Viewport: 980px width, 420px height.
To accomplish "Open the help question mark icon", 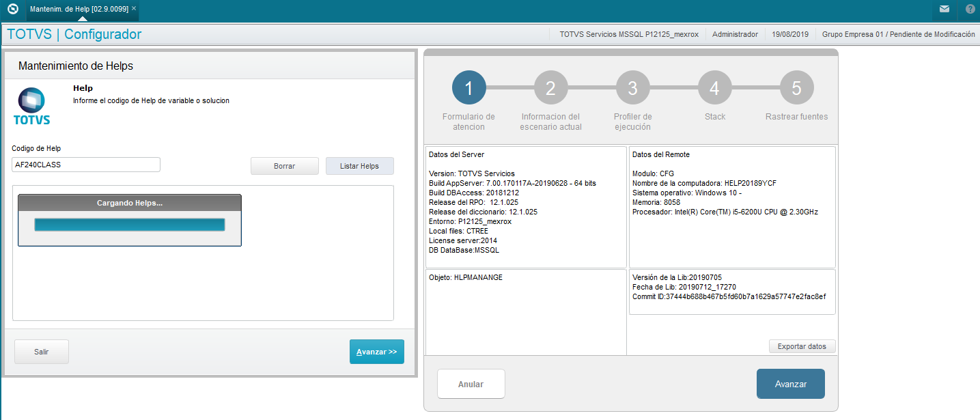I will (x=970, y=9).
